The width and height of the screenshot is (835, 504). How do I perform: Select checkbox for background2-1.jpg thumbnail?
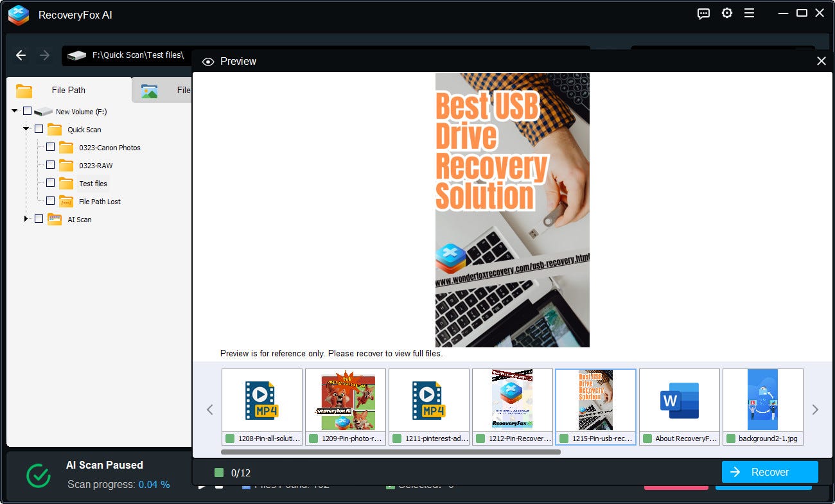731,439
